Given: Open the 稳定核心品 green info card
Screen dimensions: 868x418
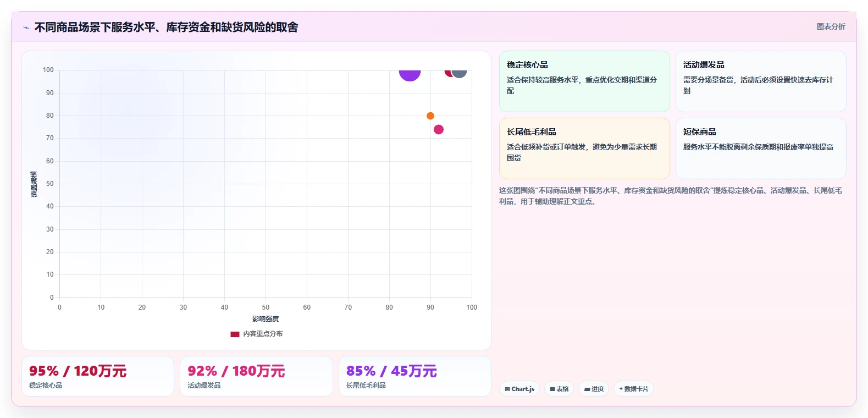Looking at the screenshot, I should [584, 81].
